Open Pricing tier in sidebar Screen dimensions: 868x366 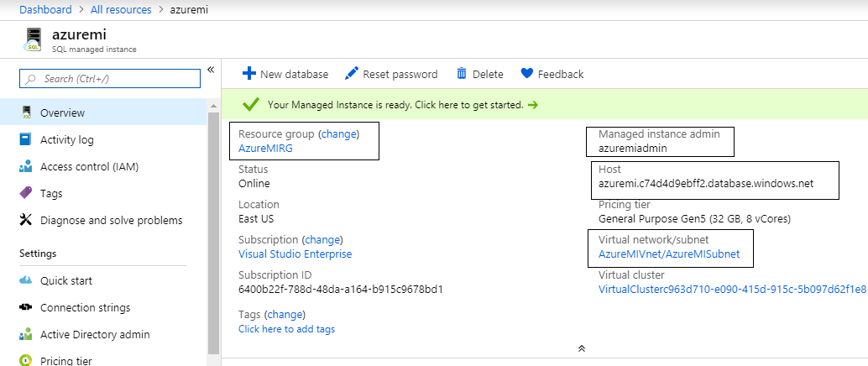click(x=66, y=361)
